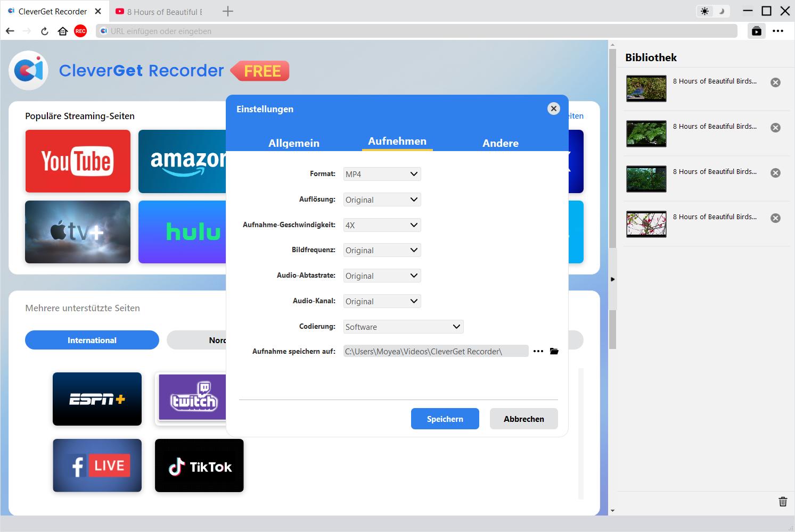Click the URL address field
The height and width of the screenshot is (532, 795).
pyautogui.click(x=417, y=31)
